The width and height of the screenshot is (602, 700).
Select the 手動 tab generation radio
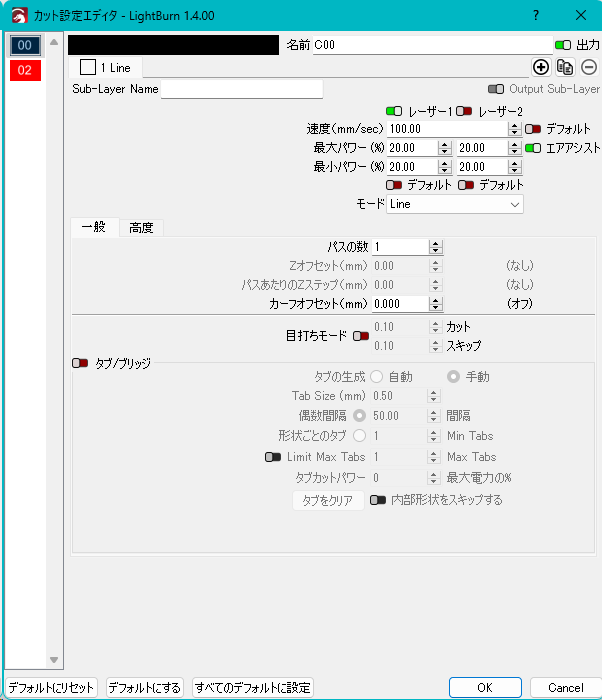tap(453, 377)
